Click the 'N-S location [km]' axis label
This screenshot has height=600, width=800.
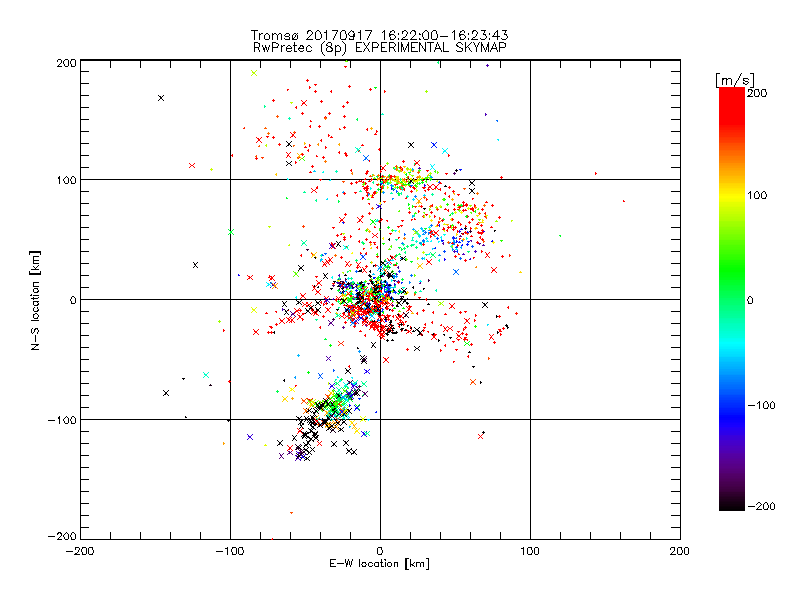35,300
